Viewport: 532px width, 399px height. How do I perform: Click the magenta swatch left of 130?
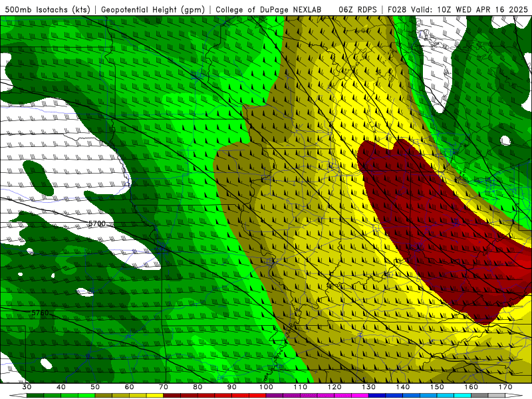coord(360,396)
